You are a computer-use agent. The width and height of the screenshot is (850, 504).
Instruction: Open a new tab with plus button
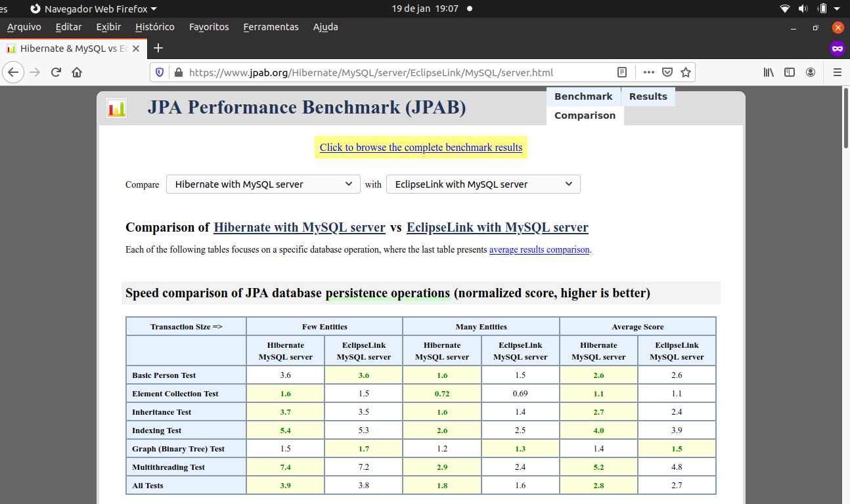click(158, 48)
